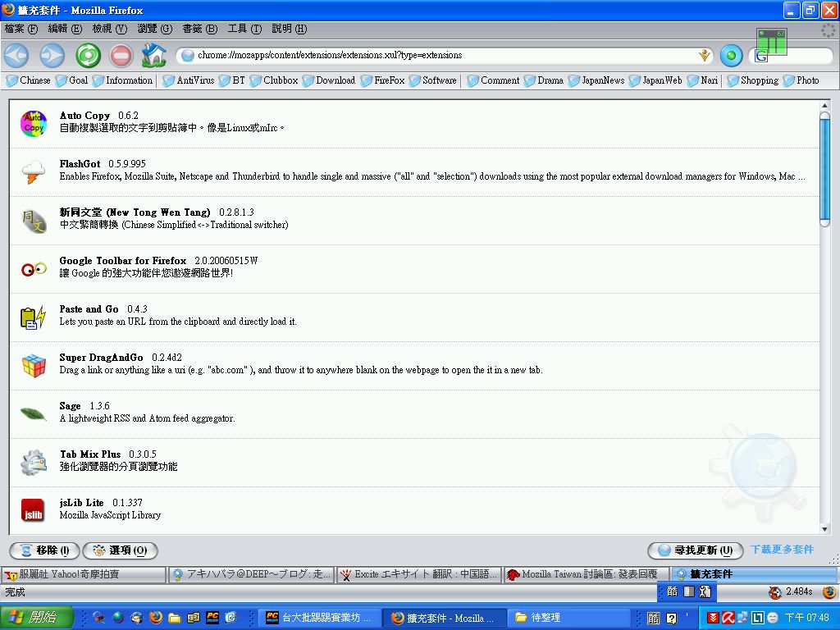Click the 尋找更新 (Find Updates) button

(x=695, y=550)
